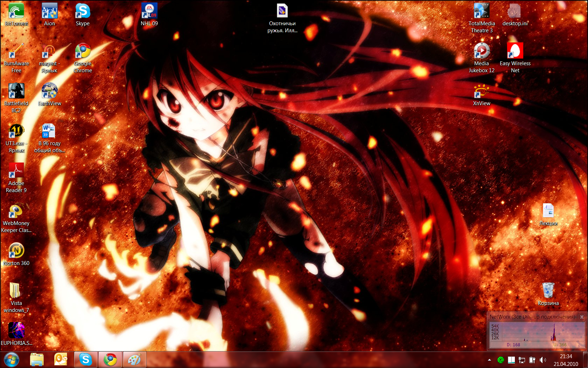The height and width of the screenshot is (368, 588).
Task: Select the magent - Ярлык shortcut
Action: [x=49, y=58]
